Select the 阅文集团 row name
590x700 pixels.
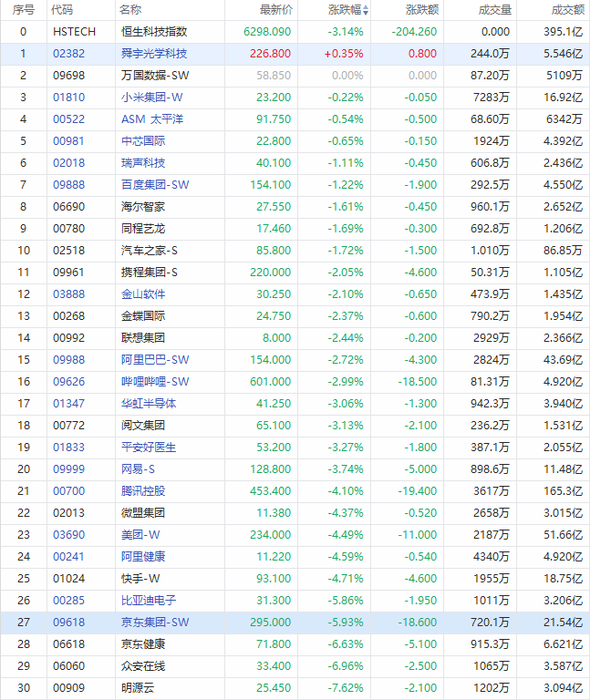point(143,426)
